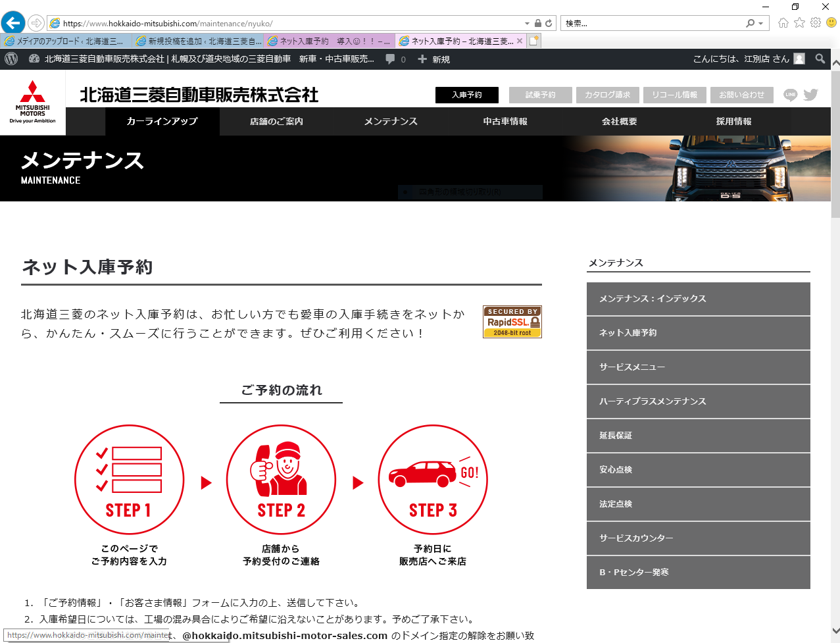
Task: Open the LINE icon in the site header
Action: (x=791, y=95)
